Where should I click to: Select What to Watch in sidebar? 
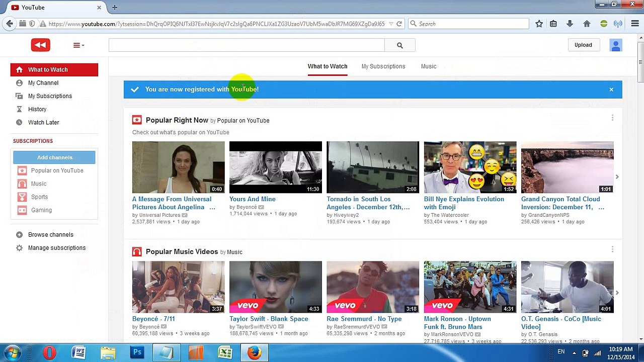point(54,70)
